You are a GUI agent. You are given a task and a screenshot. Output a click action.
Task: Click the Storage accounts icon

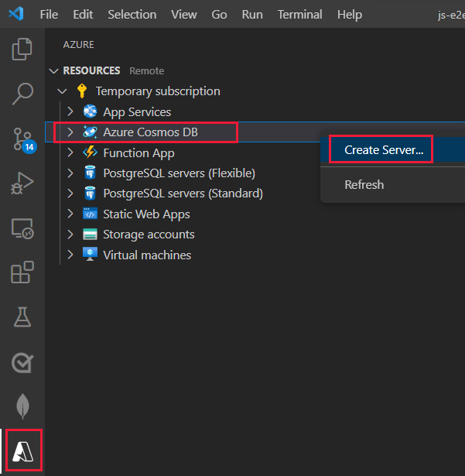(x=91, y=234)
